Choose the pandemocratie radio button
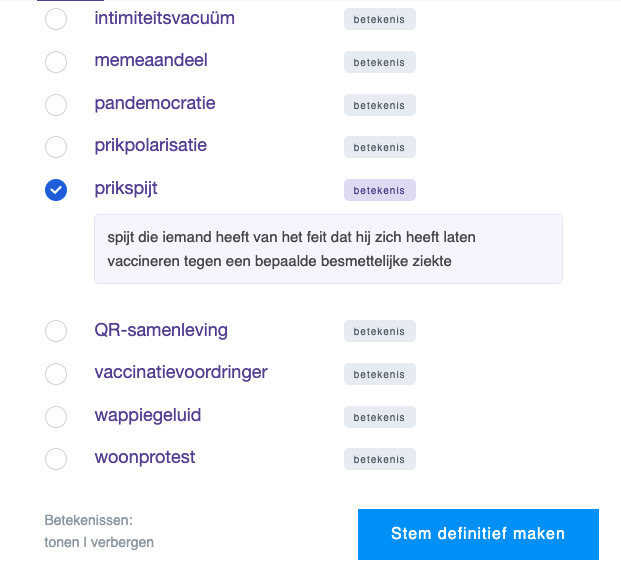This screenshot has height=582, width=621. 56,105
